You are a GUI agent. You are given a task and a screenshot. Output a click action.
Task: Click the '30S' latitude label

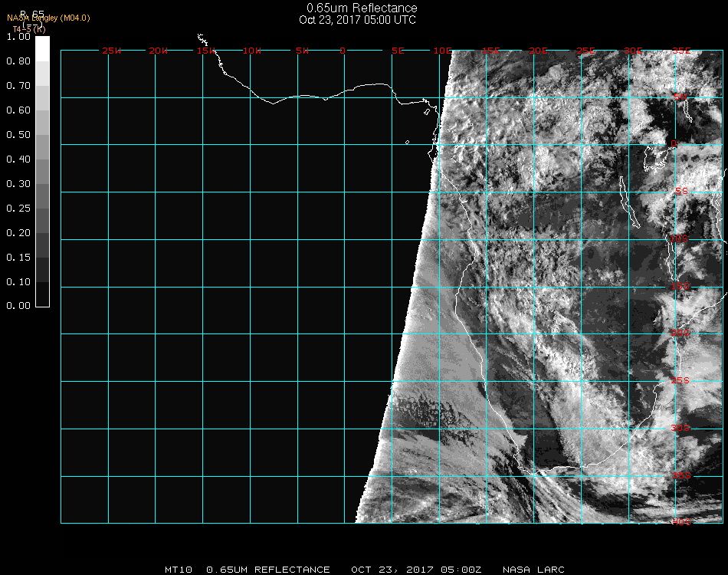[680, 428]
